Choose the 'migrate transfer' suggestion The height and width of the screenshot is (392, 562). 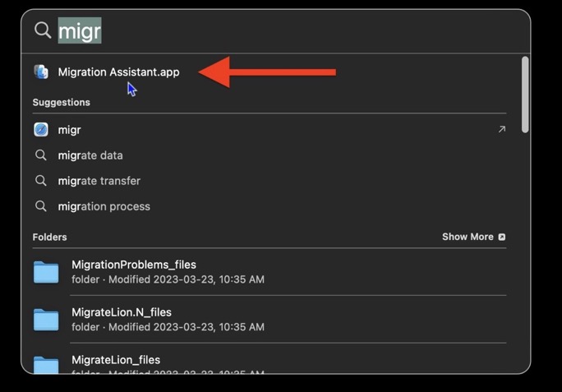[99, 181]
